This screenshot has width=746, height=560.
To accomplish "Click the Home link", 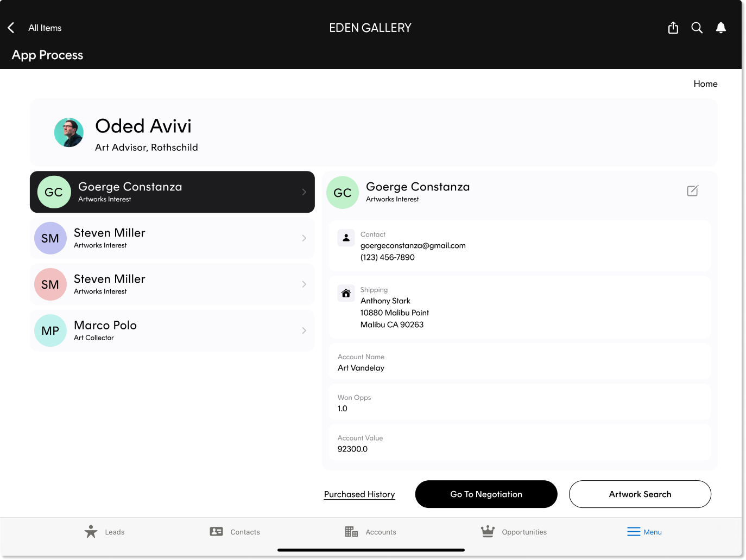I will click(x=705, y=84).
